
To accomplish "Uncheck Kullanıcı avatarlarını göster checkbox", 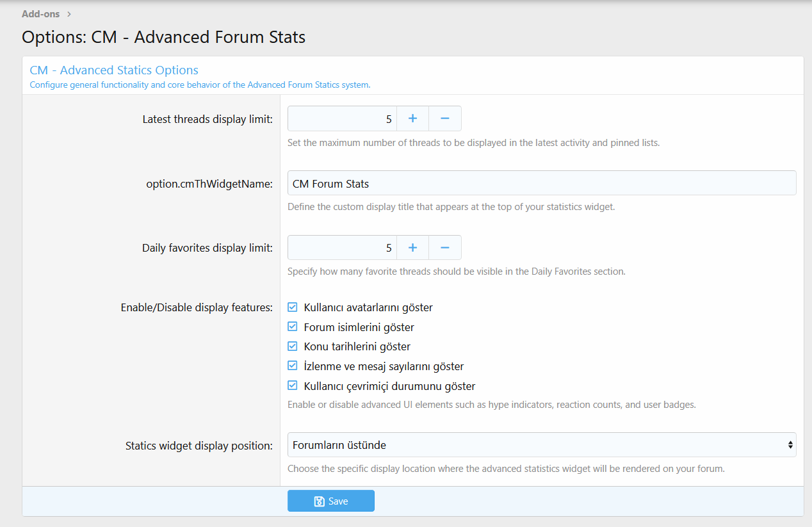I will [293, 307].
